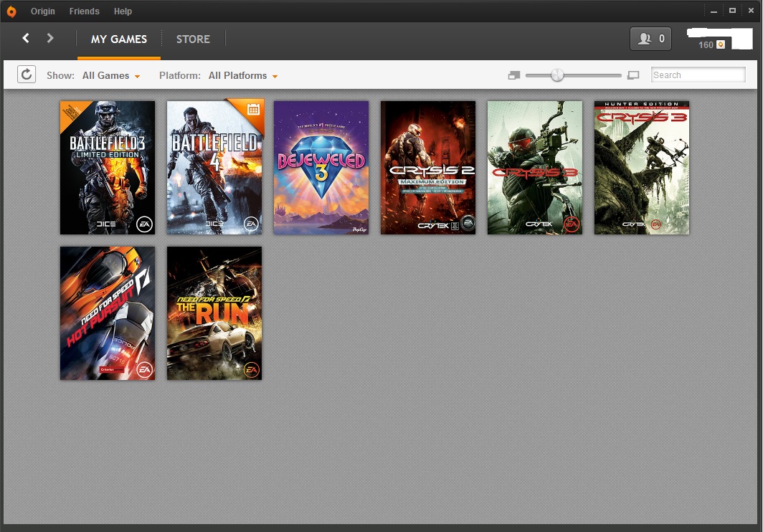Open the Origin menu
Image resolution: width=763 pixels, height=532 pixels.
[43, 11]
